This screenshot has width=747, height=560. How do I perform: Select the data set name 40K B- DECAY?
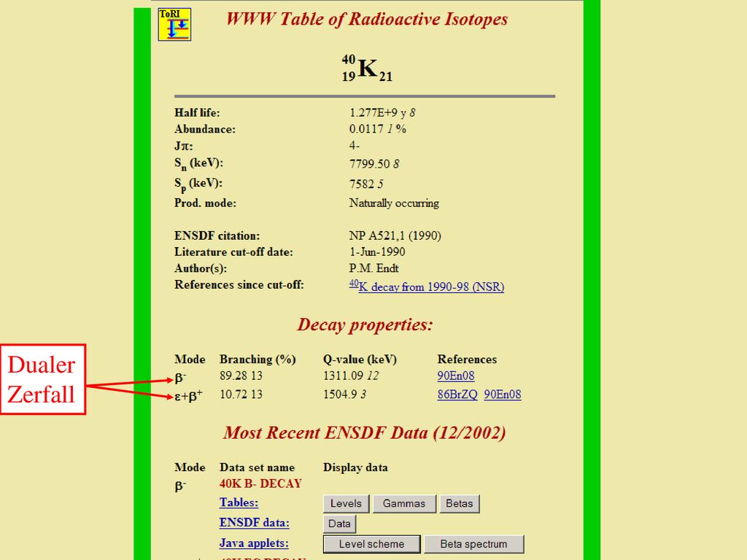[x=260, y=483]
